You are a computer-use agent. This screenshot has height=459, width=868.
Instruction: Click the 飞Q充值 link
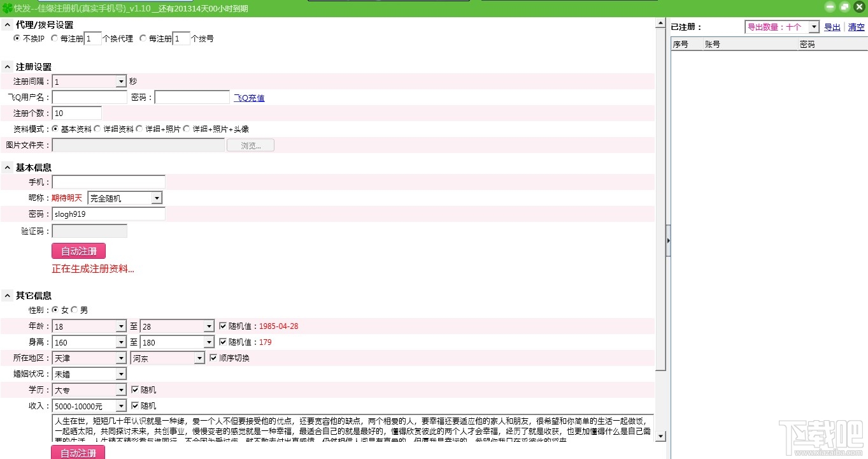coord(249,98)
